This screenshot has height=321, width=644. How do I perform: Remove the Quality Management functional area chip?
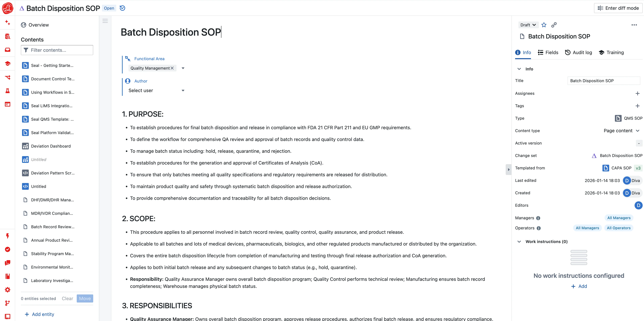(x=172, y=68)
